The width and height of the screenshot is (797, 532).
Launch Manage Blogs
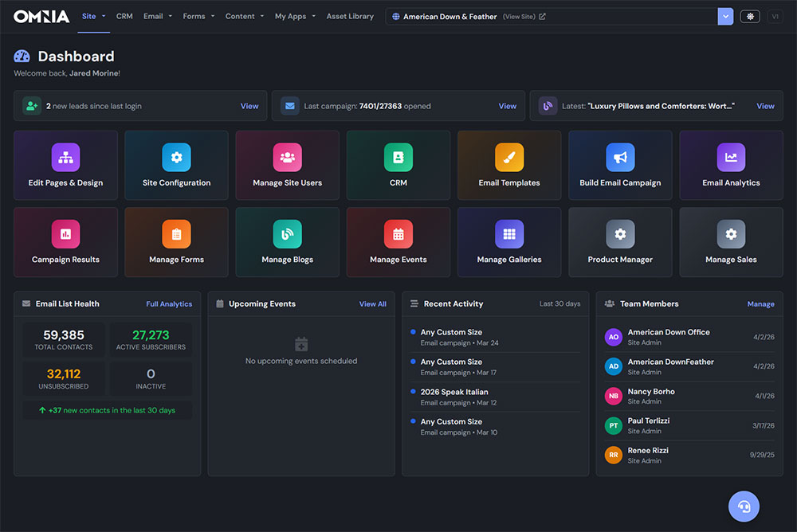(287, 242)
